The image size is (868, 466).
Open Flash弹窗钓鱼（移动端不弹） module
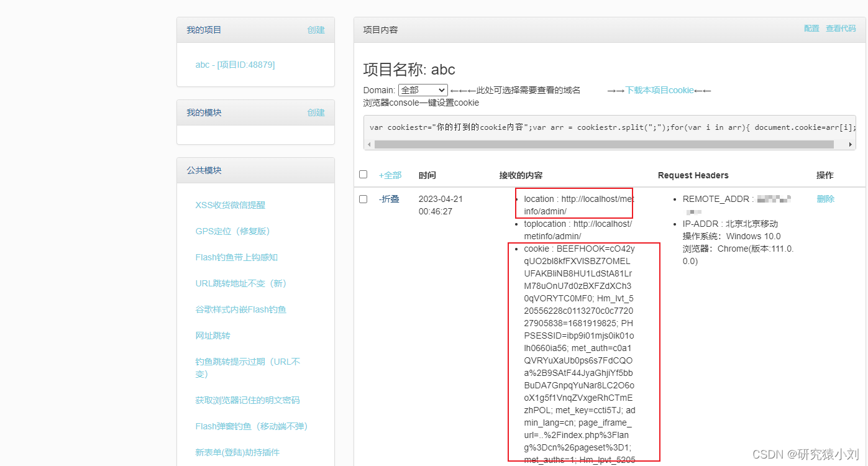pos(252,426)
